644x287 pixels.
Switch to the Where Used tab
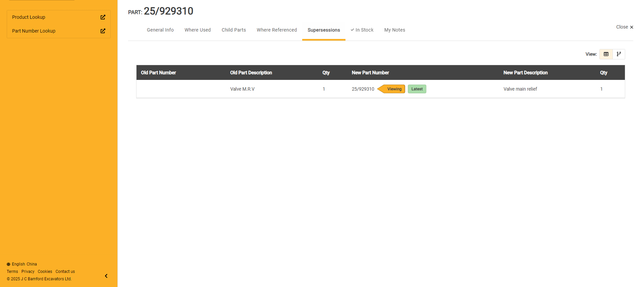click(x=198, y=30)
